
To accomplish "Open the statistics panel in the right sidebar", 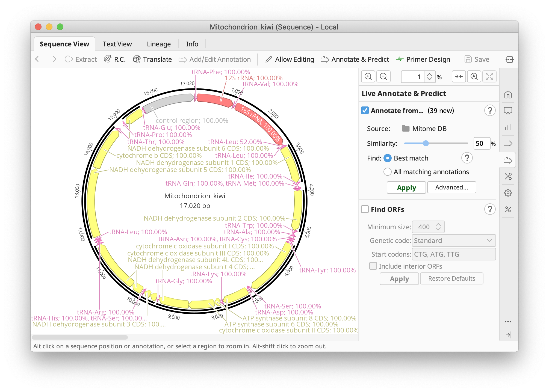I will (x=508, y=127).
